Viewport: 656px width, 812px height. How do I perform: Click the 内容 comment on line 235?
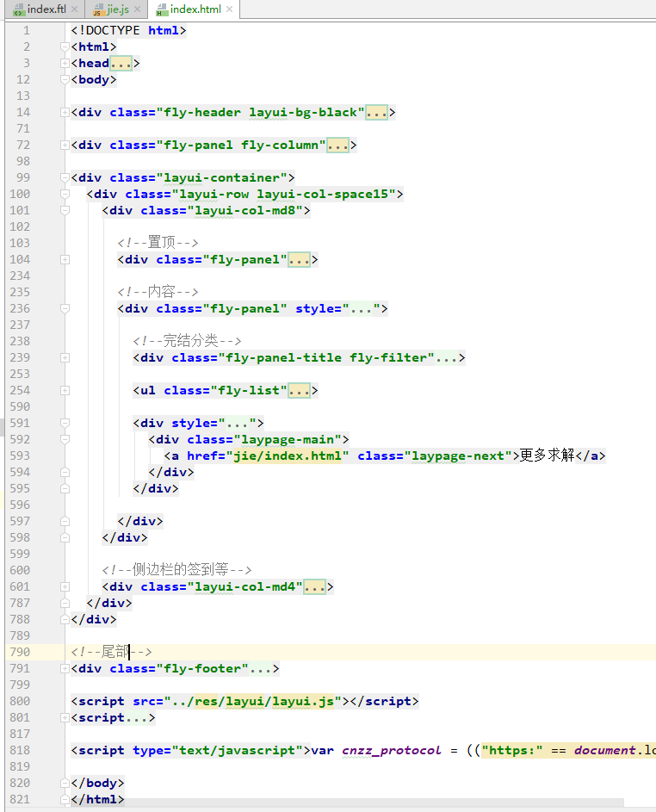pos(158,292)
